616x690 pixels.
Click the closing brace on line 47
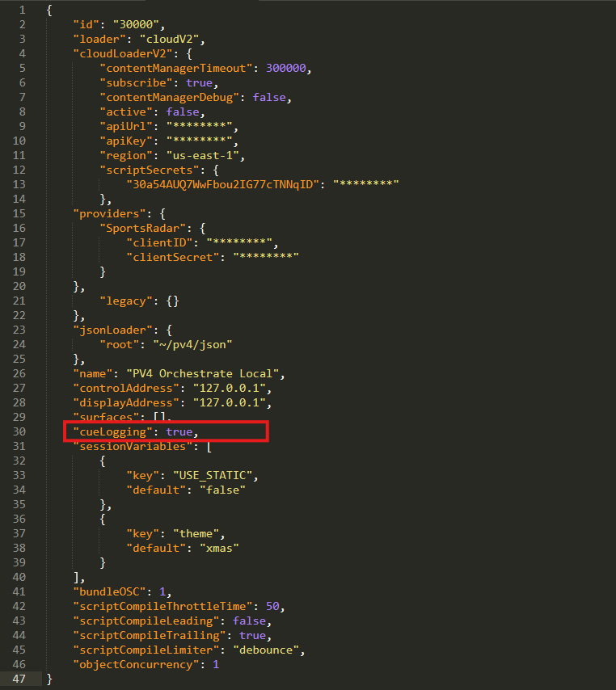(x=49, y=679)
